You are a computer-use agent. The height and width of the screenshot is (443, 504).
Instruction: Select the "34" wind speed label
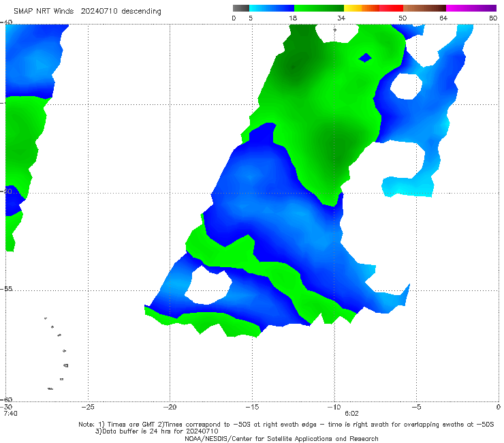[x=341, y=18]
